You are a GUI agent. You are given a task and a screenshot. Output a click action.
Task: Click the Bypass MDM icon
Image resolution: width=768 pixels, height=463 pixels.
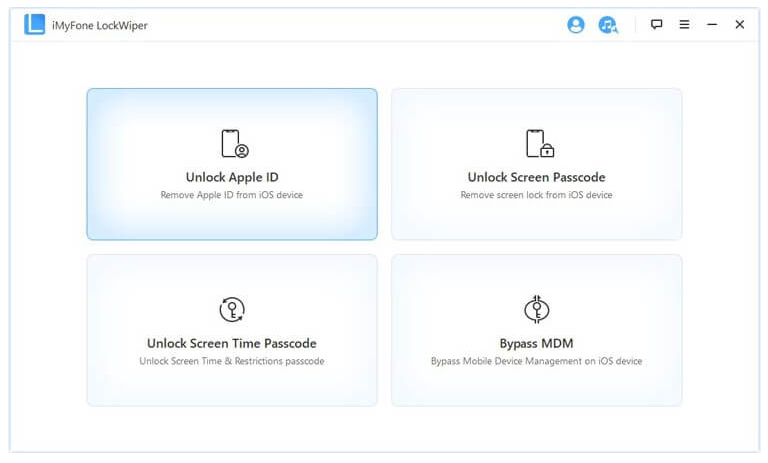pyautogui.click(x=537, y=309)
